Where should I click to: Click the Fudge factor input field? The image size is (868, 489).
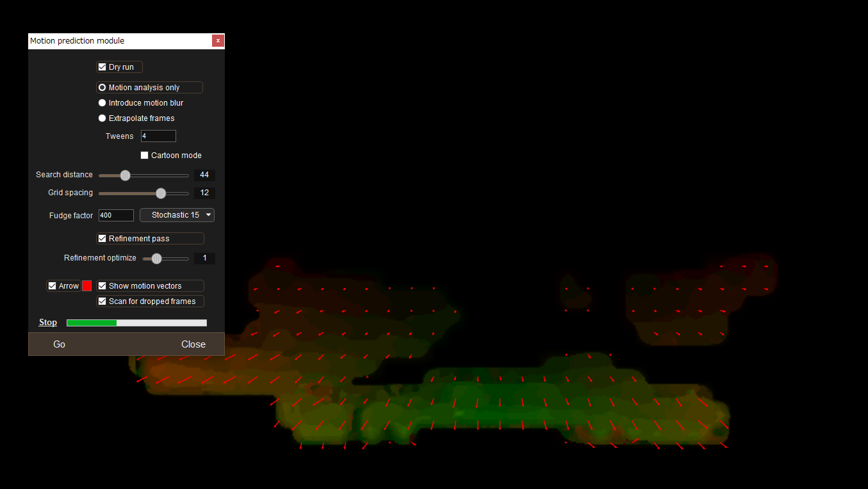tap(116, 216)
